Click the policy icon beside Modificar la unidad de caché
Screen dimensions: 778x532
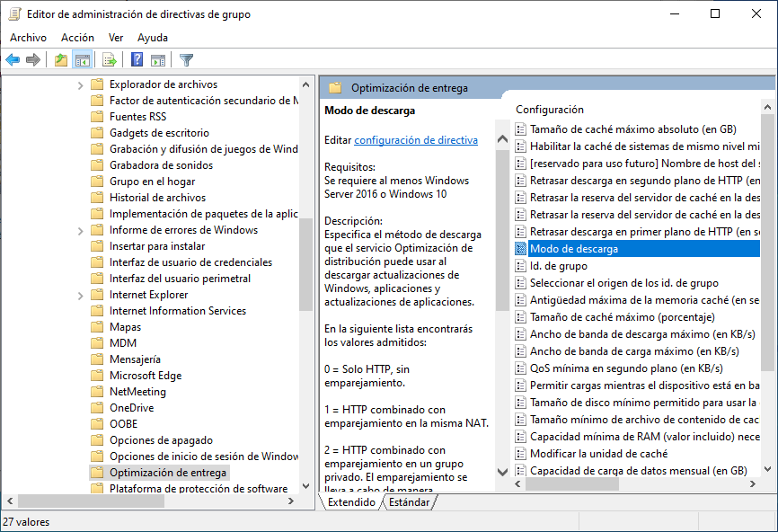point(520,454)
